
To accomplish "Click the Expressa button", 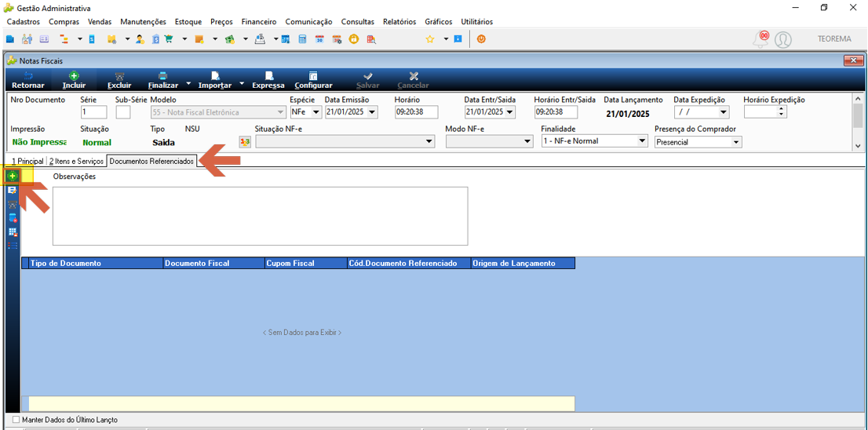I will coord(268,80).
